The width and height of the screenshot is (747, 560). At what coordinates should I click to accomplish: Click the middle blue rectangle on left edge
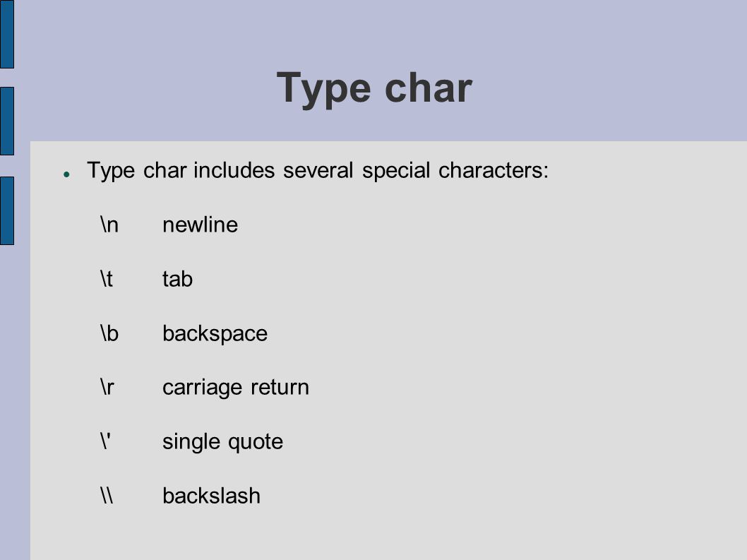click(x=7, y=121)
